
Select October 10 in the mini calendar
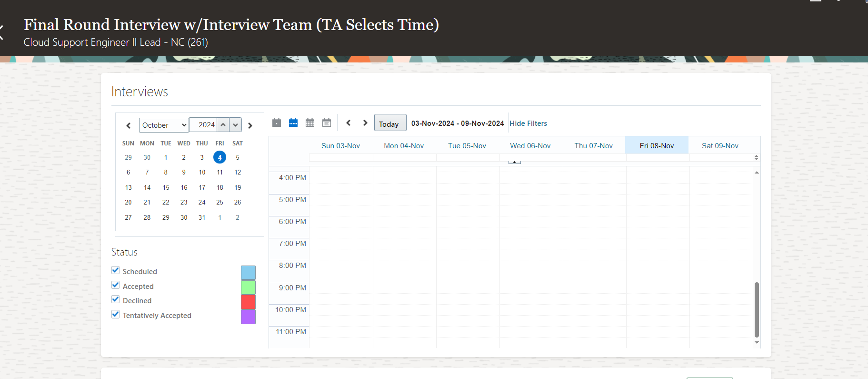pyautogui.click(x=202, y=172)
